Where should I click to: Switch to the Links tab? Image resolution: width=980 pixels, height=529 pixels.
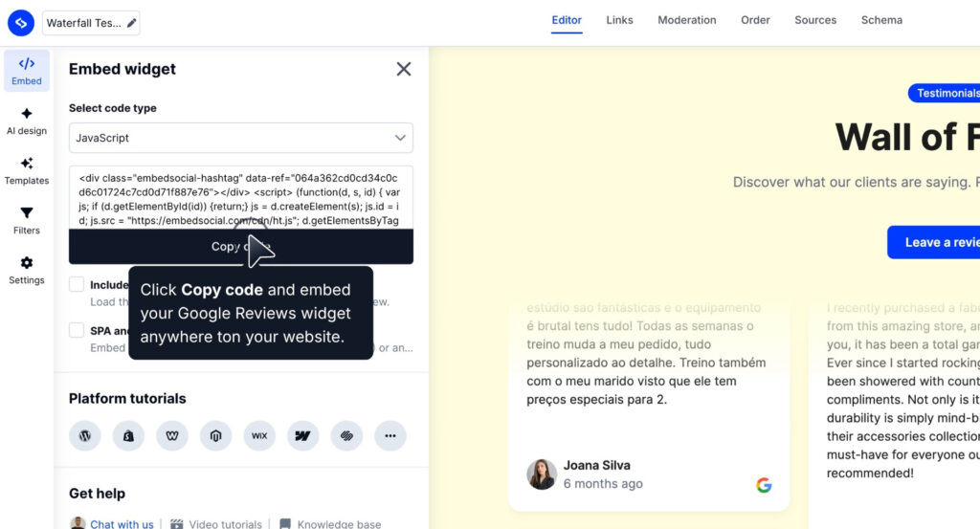coord(619,20)
